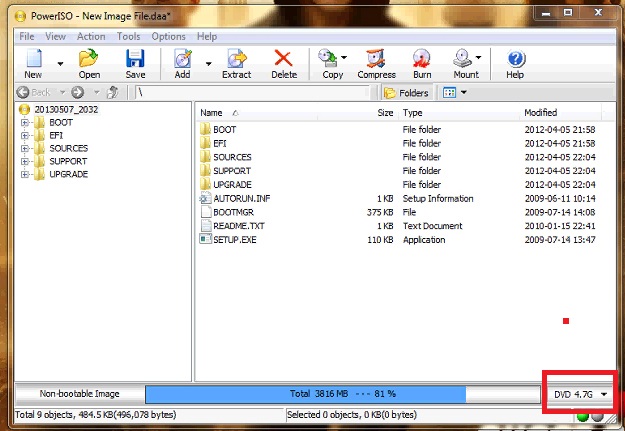The width and height of the screenshot is (625, 431).
Task: Select the BOOT folder in the file list
Action: click(224, 130)
